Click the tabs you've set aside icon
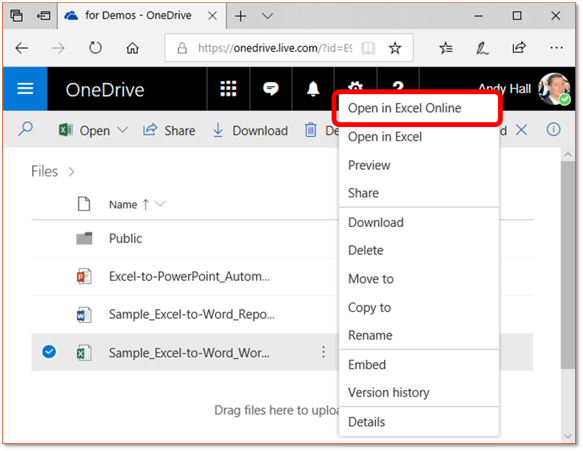This screenshot has height=451, width=583. tap(16, 16)
